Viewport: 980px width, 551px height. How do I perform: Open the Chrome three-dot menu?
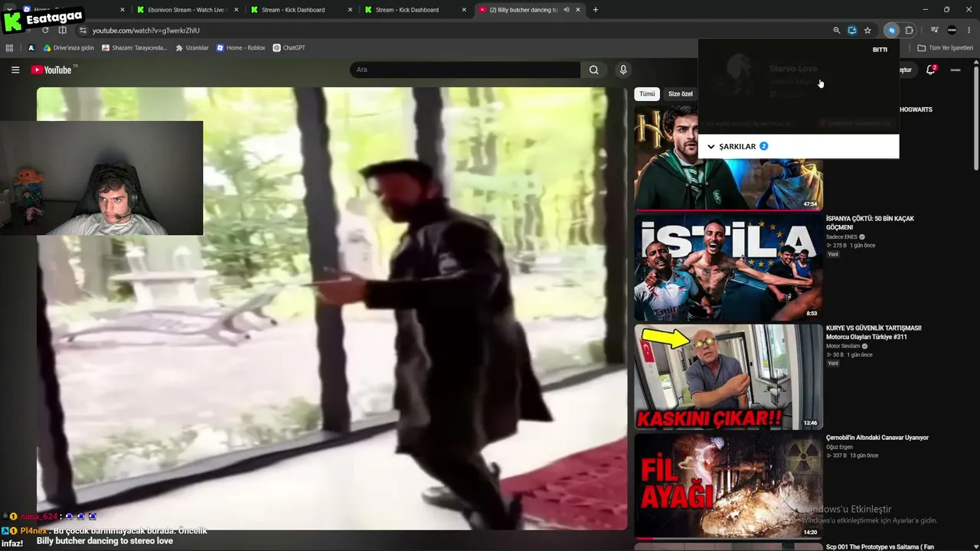[969, 31]
